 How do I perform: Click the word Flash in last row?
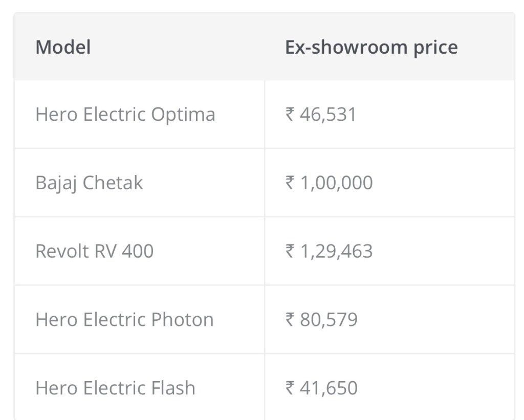pos(173,388)
